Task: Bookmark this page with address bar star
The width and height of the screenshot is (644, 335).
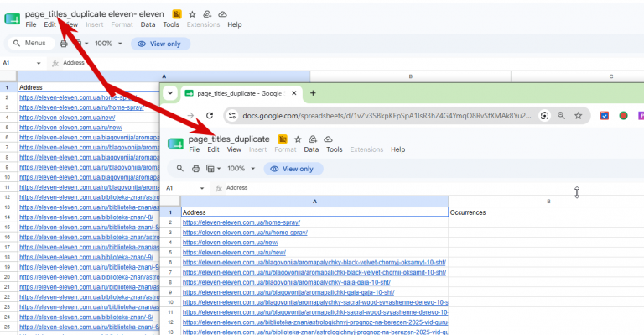Action: click(x=579, y=116)
